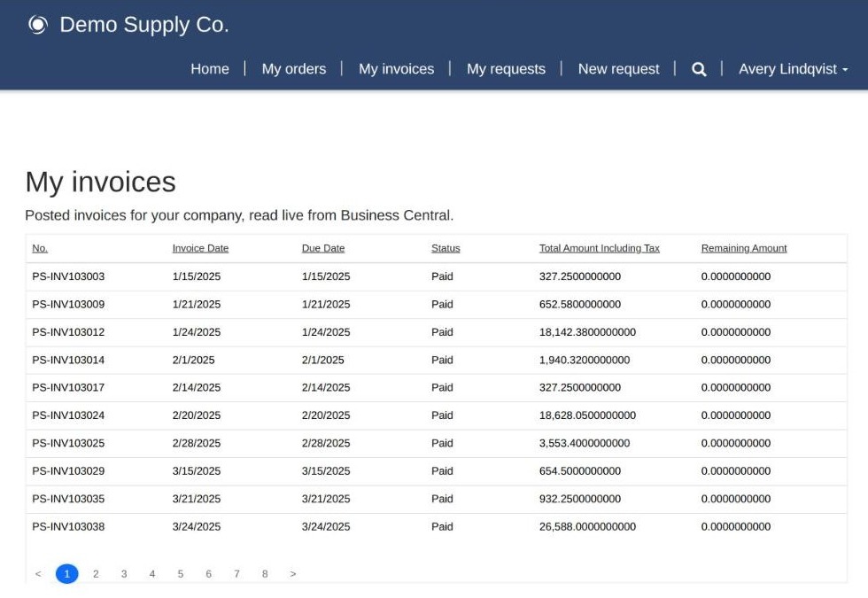Screen dimensions: 868x598
Task: Open the search magnifier icon
Action: (699, 69)
